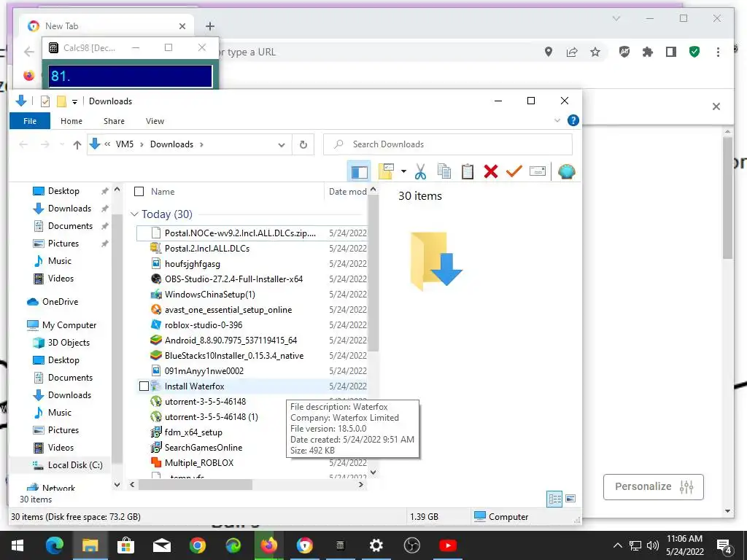Screen dimensions: 747x560
Task: Click the Search Downloads field
Action: pos(448,144)
